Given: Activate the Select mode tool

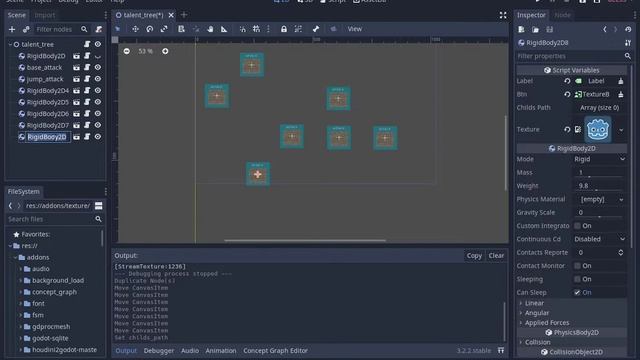Looking at the screenshot, I should point(118,29).
